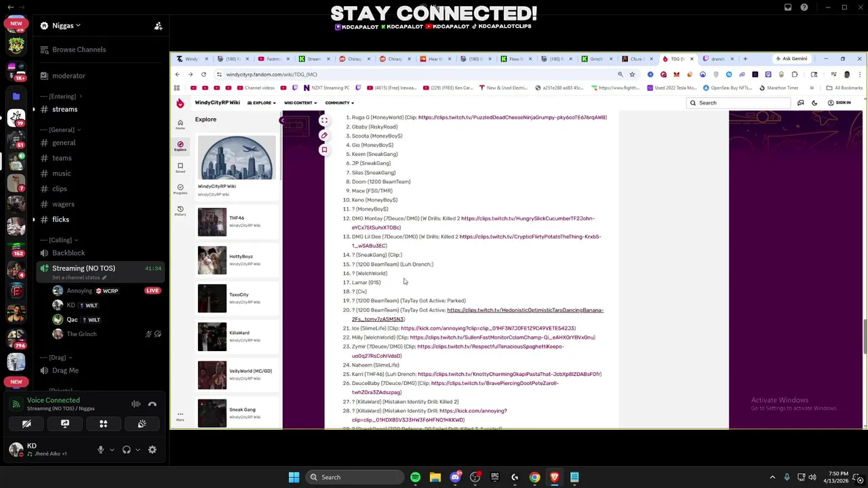Viewport: 868px width, 488px height.
Task: Click the bookmark save icon on article
Action: [x=324, y=150]
